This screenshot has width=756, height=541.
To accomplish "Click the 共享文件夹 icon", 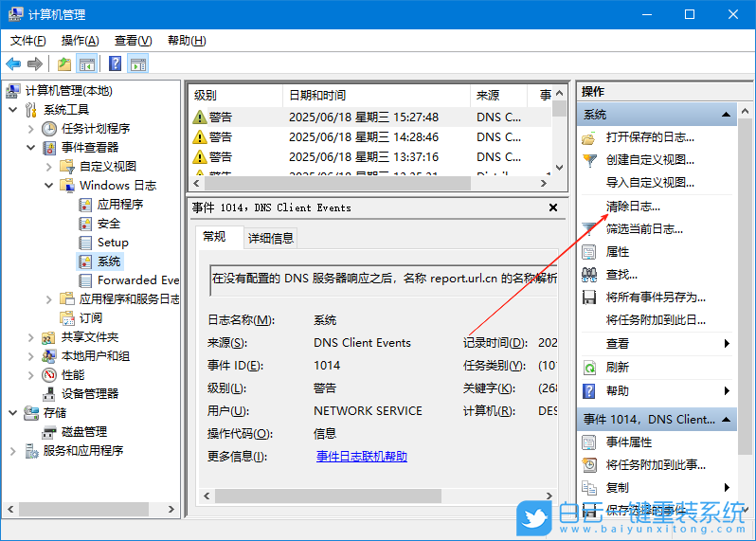I will (x=48, y=337).
